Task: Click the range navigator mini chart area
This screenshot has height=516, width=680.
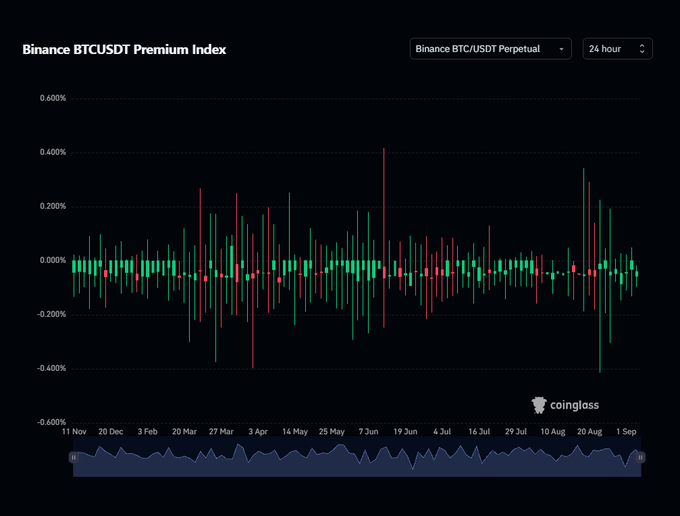Action: (x=357, y=457)
